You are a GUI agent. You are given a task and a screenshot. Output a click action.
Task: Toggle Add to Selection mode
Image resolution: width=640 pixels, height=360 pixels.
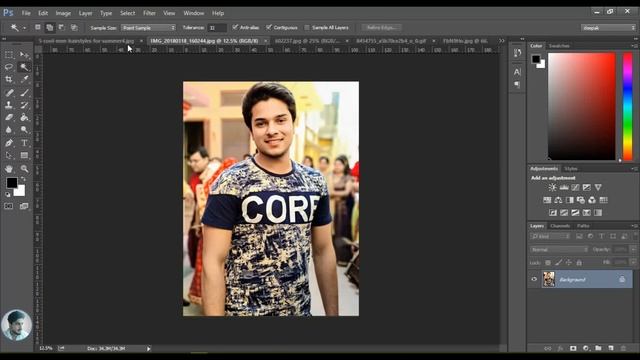[x=49, y=27]
